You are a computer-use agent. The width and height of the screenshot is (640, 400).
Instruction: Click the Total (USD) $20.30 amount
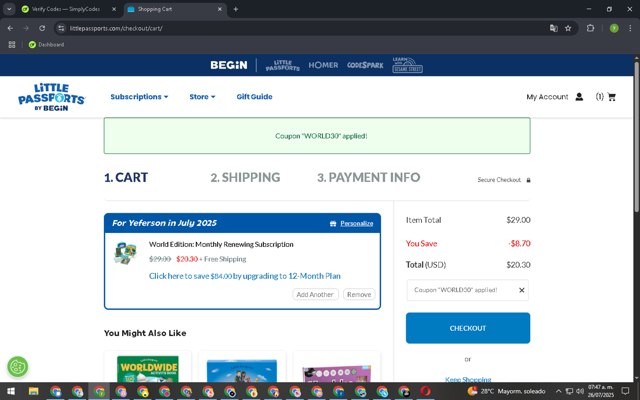518,265
